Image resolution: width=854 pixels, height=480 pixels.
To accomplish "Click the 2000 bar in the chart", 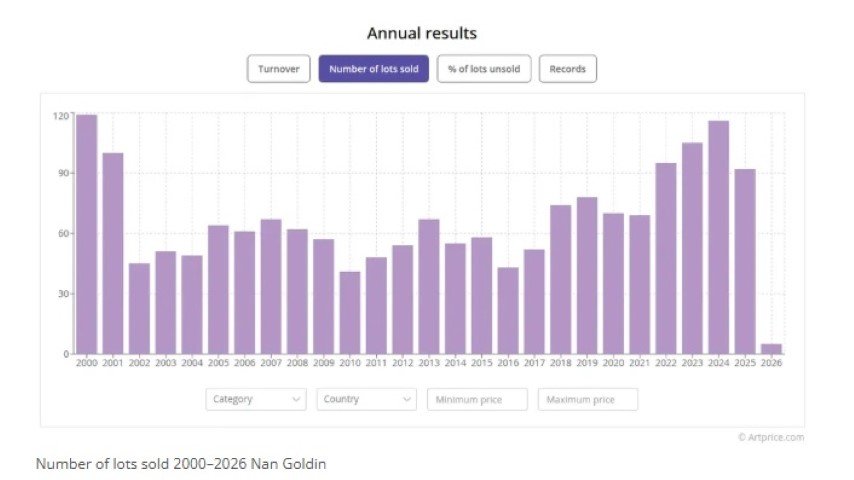I will (87, 235).
